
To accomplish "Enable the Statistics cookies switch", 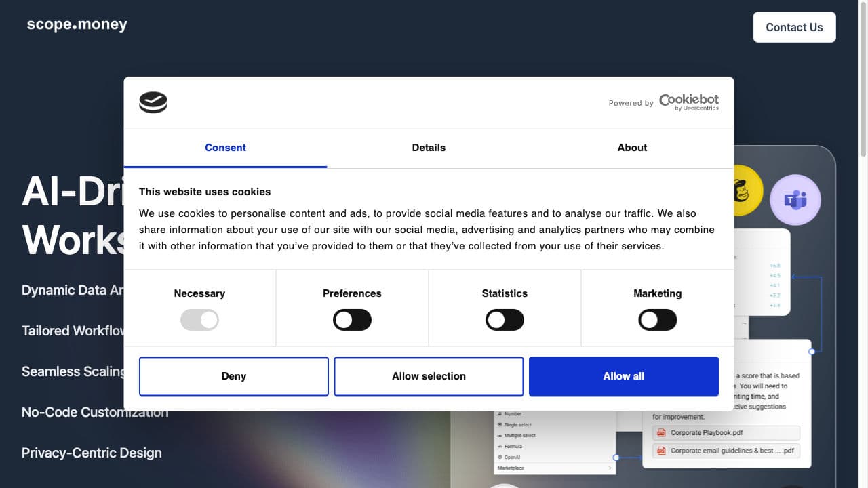I will (505, 320).
